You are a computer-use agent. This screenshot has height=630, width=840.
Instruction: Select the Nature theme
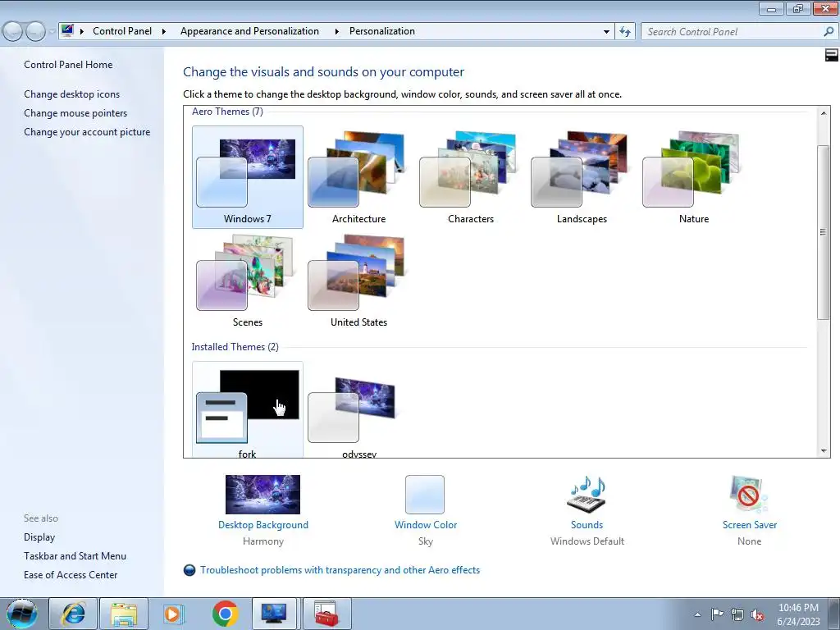693,177
